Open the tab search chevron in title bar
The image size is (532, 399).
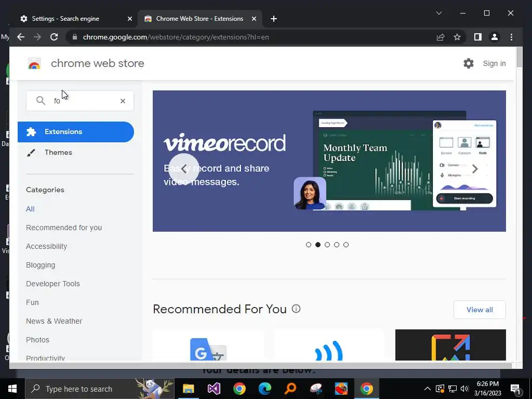(x=438, y=13)
